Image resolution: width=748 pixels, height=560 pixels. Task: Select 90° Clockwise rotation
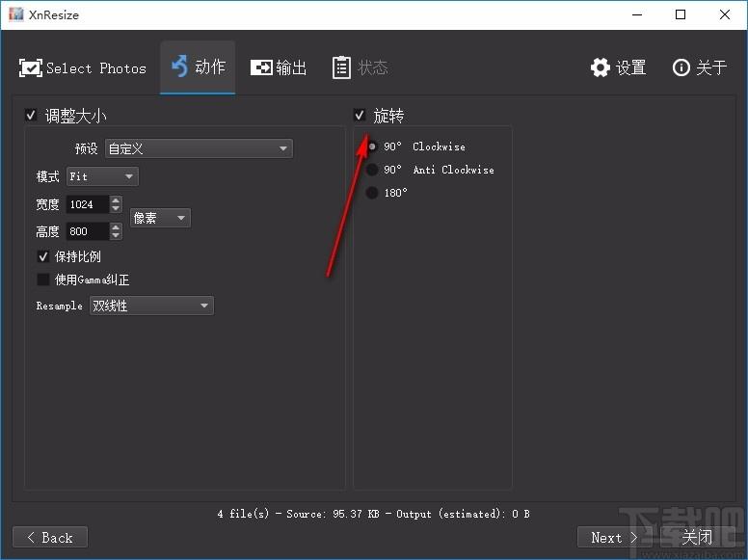pyautogui.click(x=372, y=147)
